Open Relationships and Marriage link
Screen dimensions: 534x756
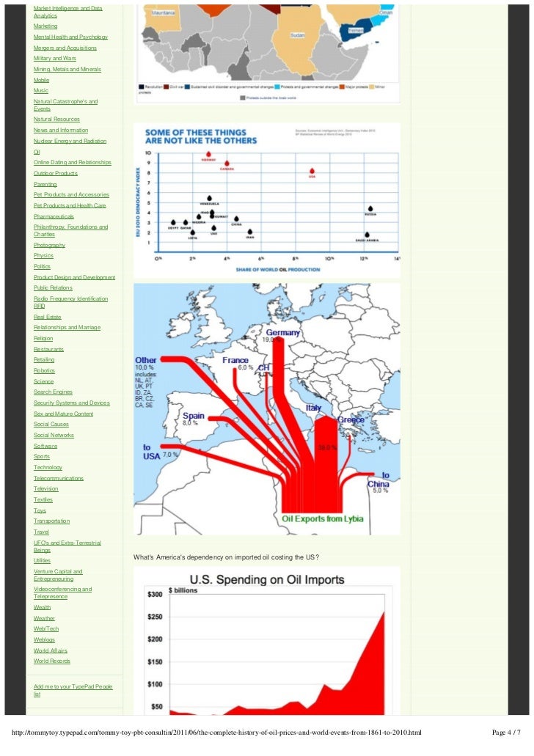click(67, 328)
